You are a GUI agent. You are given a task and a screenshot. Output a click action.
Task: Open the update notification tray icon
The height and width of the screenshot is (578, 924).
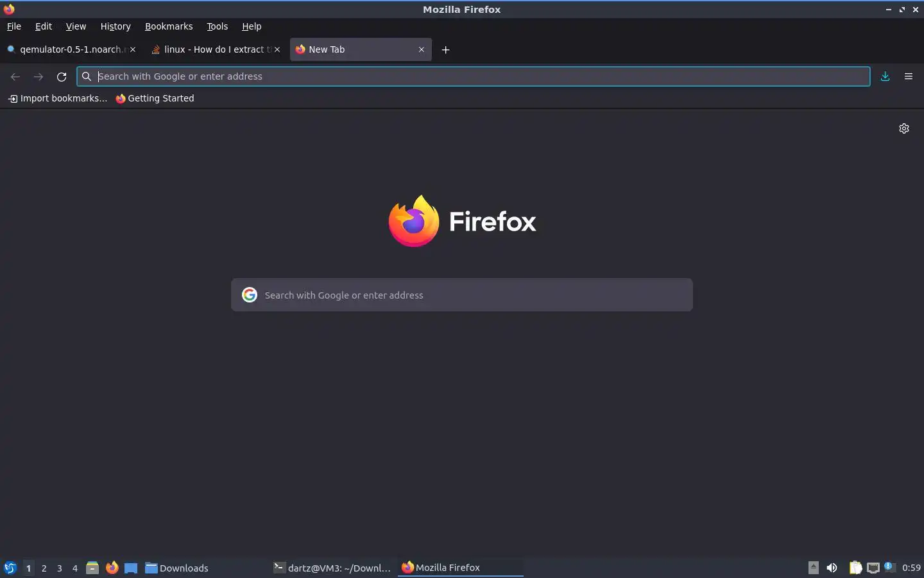(x=889, y=566)
